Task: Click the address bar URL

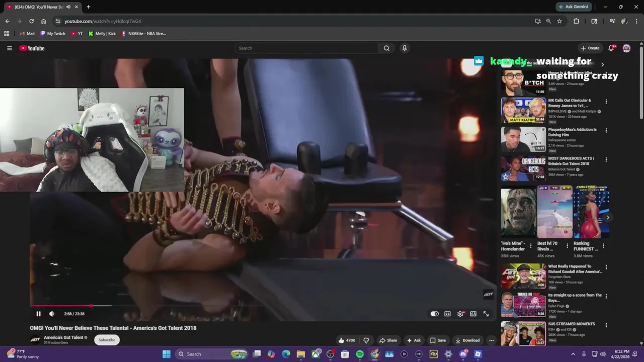Action: [103, 21]
